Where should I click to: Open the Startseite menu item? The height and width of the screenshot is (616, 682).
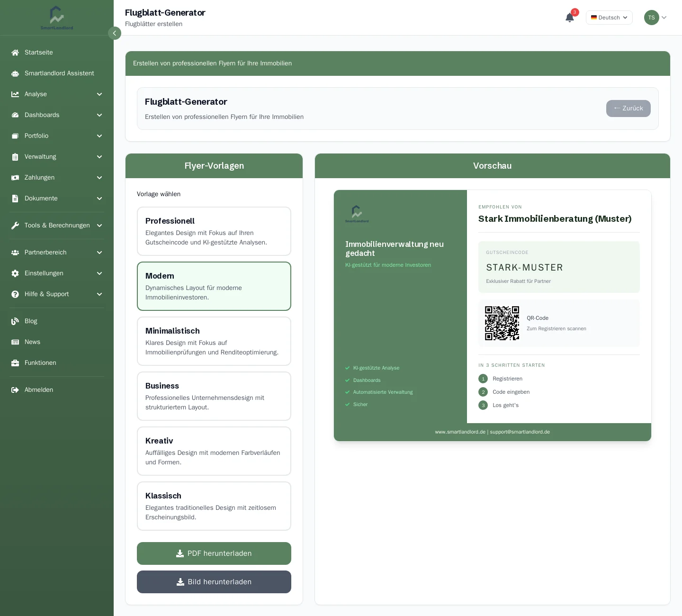click(x=57, y=53)
